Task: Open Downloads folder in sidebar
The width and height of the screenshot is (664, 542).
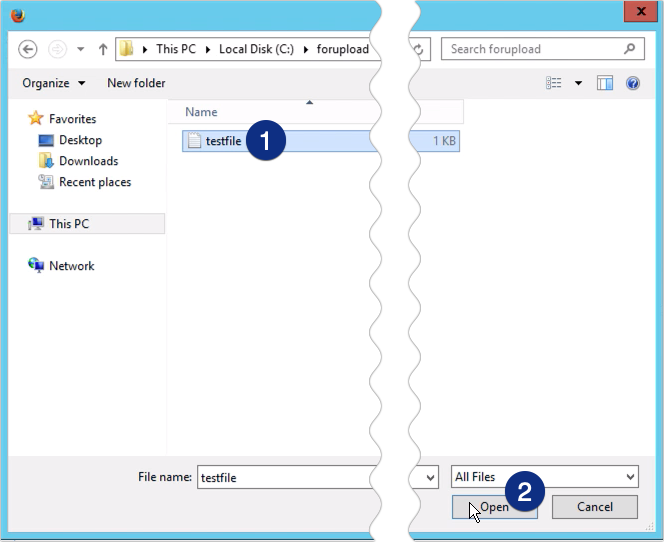Action: 88,161
